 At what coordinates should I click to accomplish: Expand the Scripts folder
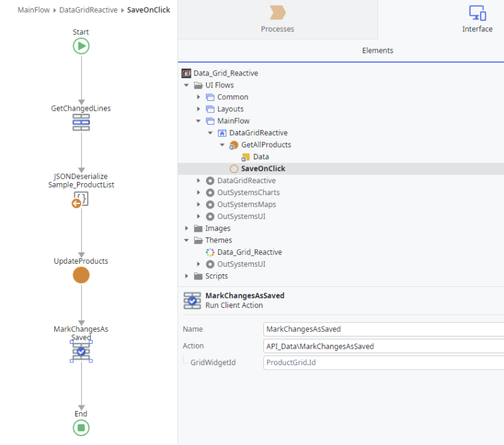[x=186, y=276]
